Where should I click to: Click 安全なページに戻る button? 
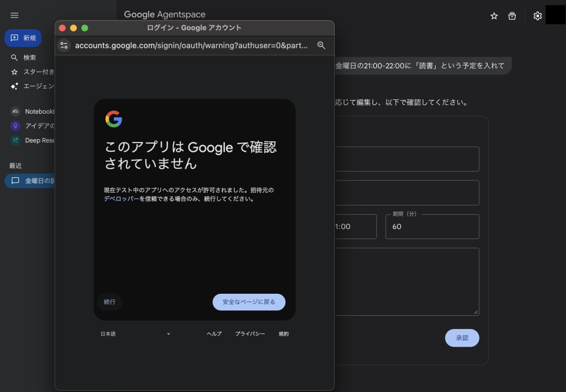click(x=249, y=302)
